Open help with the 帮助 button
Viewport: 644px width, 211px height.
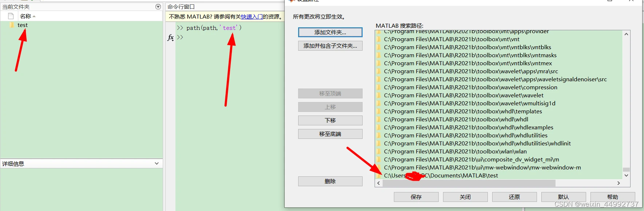(x=613, y=197)
